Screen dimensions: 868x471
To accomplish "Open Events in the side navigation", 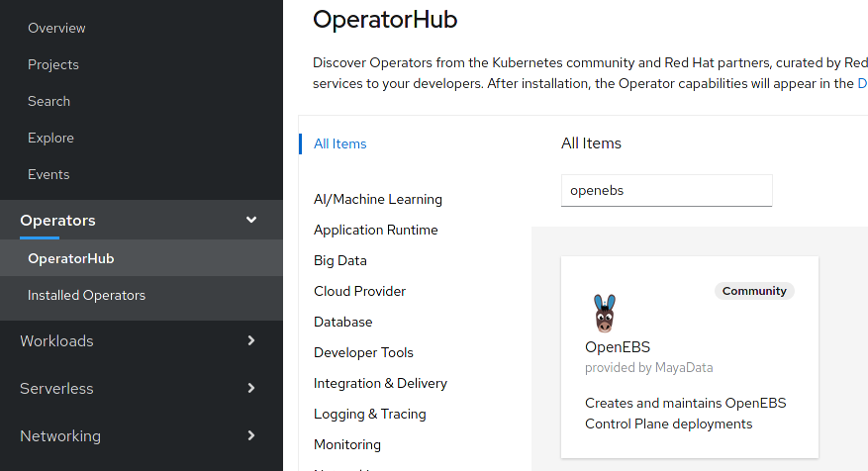I will click(x=48, y=174).
